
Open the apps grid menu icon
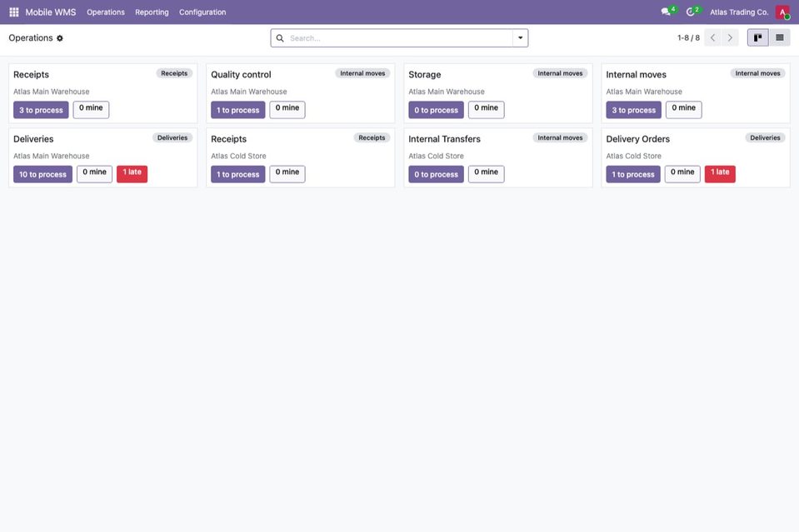[x=14, y=12]
